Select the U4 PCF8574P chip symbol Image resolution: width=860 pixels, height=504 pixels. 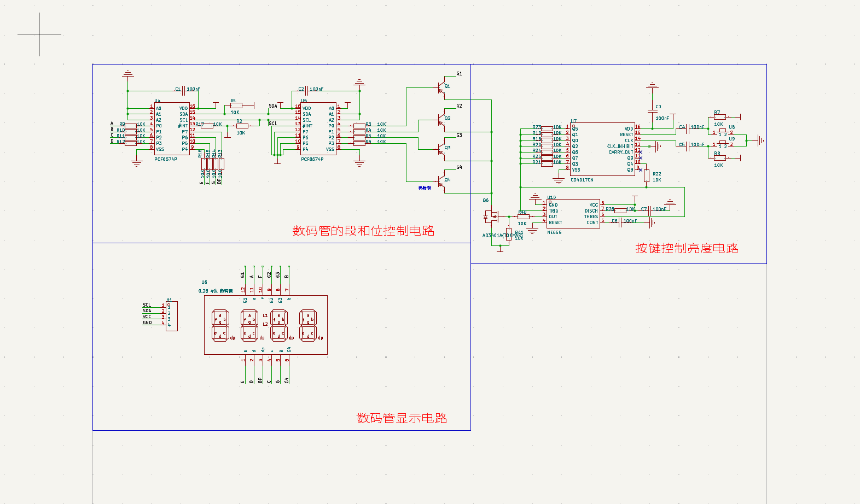coord(171,129)
